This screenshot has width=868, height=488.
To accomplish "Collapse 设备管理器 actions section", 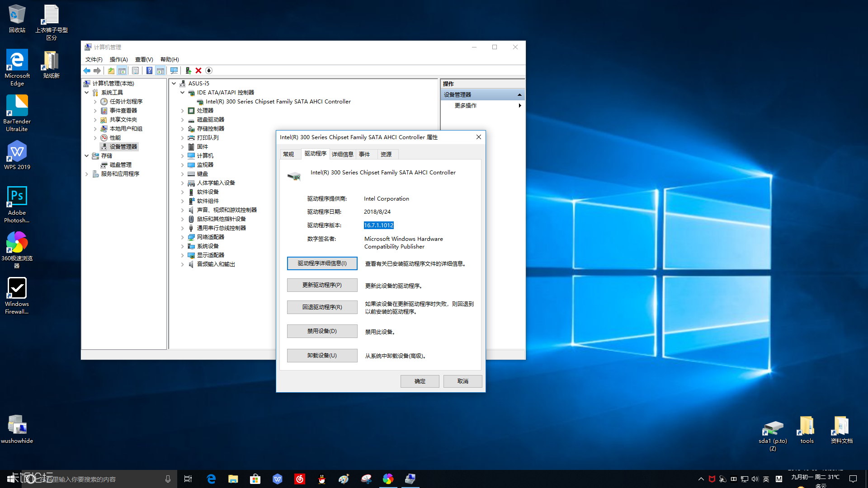I will 519,95.
